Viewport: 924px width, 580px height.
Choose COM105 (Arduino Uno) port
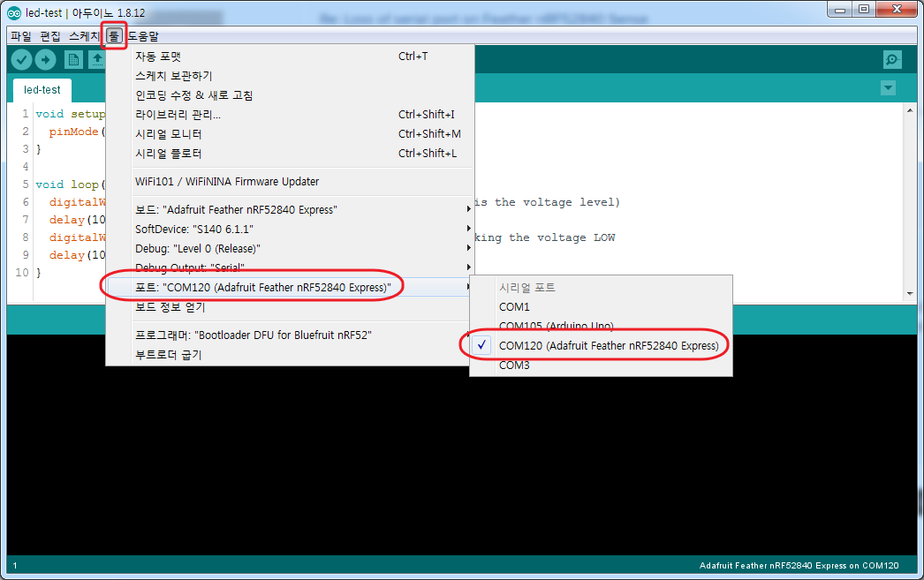[x=601, y=326]
